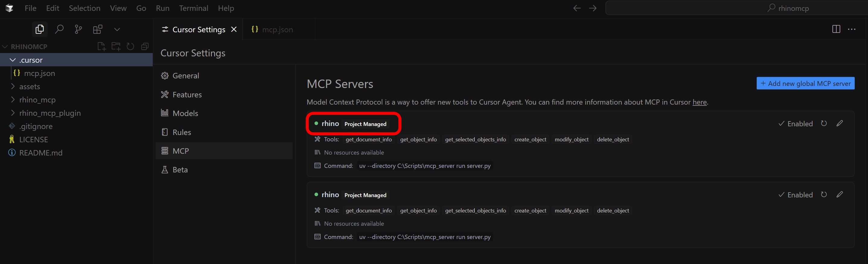Click 'No resources available' in second server
Screen dimensions: 868x264
354,224
